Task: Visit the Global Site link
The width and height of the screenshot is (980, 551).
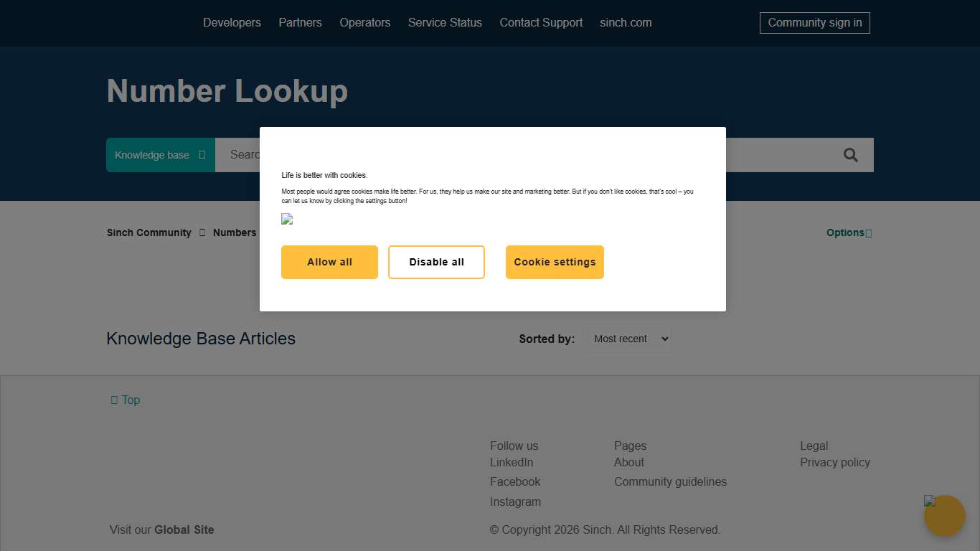Action: point(184,529)
